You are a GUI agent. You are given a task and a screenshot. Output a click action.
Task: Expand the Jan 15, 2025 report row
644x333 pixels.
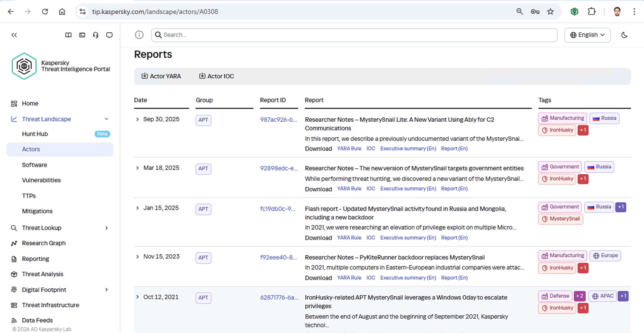click(137, 208)
